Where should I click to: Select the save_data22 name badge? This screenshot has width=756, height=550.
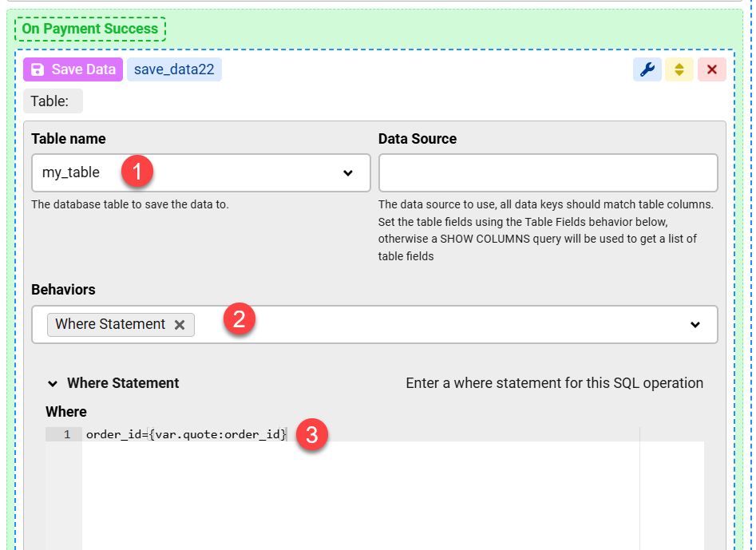pos(174,69)
